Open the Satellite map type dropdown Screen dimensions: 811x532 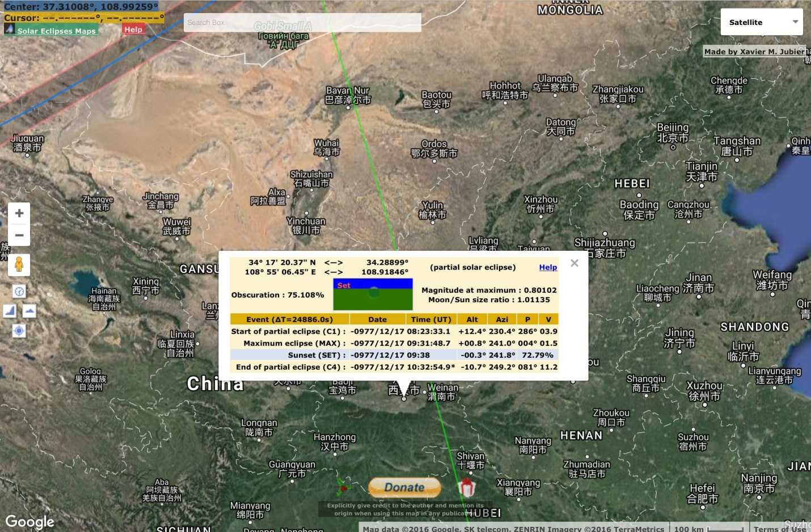762,22
